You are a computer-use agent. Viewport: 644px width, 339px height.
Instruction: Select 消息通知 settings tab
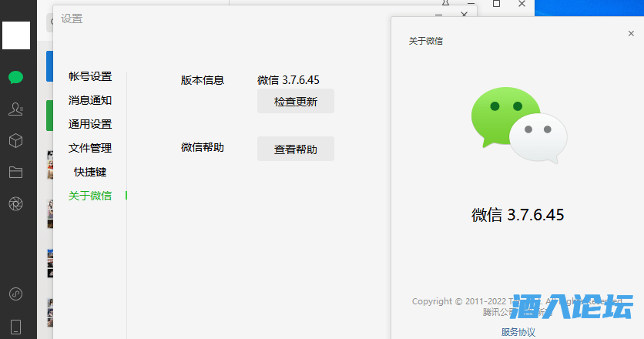click(x=90, y=100)
